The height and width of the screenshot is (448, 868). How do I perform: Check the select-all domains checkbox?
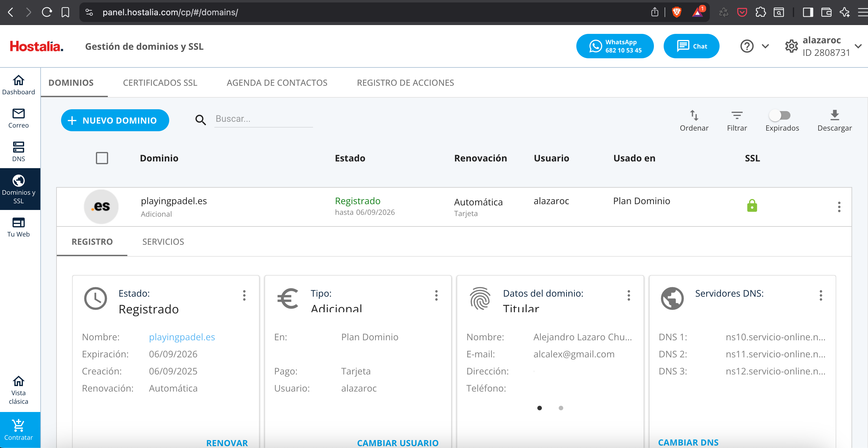tap(102, 158)
